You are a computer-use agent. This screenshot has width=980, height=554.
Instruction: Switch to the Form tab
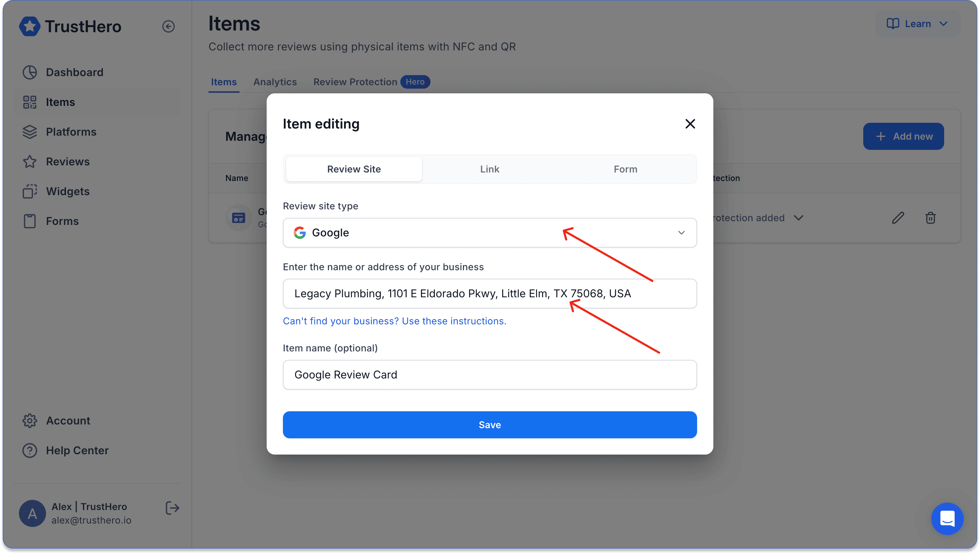(x=625, y=169)
